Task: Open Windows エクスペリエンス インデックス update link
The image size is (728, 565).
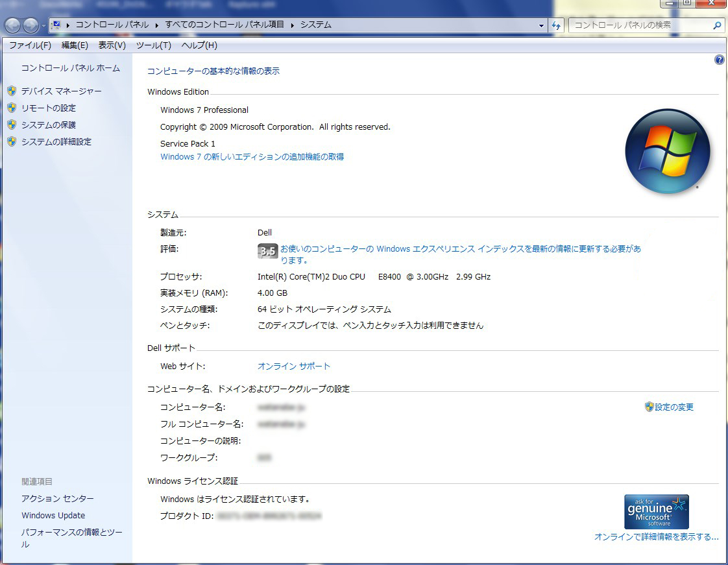Action: point(461,254)
